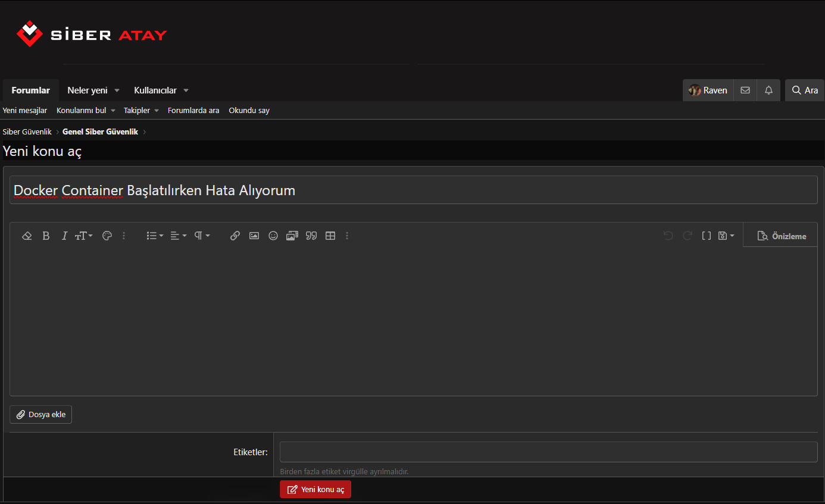Open the paragraph format dropdown

pos(202,236)
